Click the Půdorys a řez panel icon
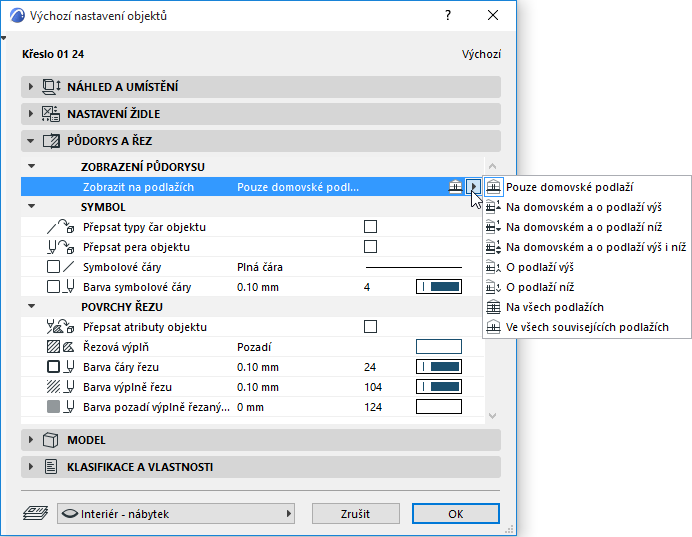Viewport: 692px width, 537px height. tap(51, 141)
